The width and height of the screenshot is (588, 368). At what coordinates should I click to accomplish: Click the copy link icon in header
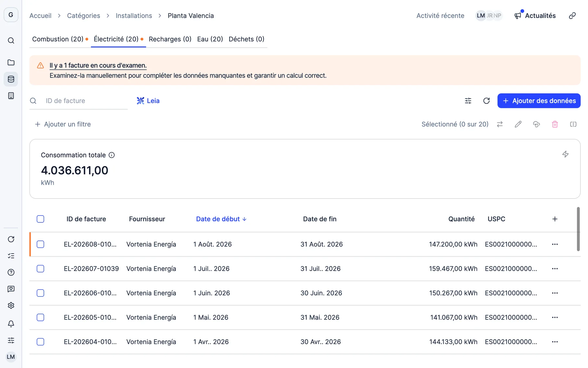tap(572, 16)
